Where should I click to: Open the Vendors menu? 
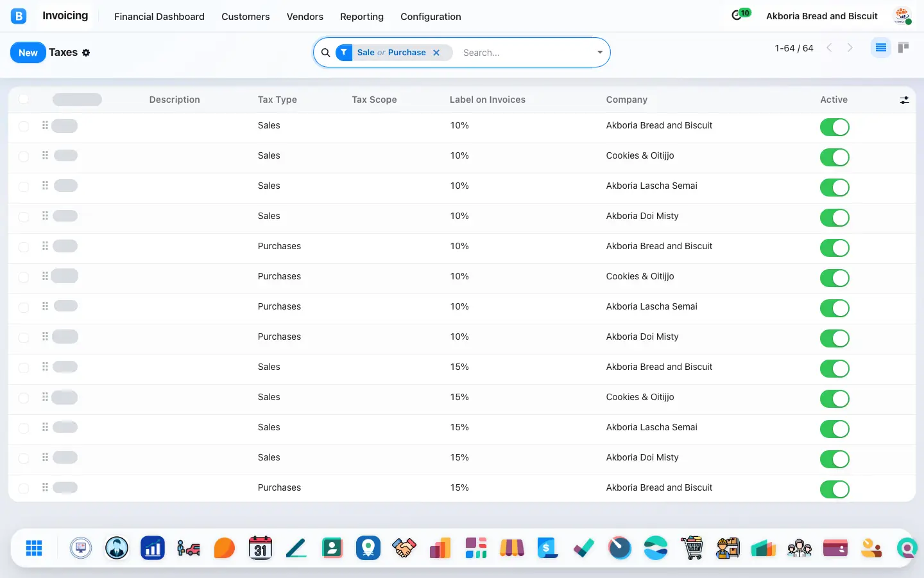click(x=305, y=17)
